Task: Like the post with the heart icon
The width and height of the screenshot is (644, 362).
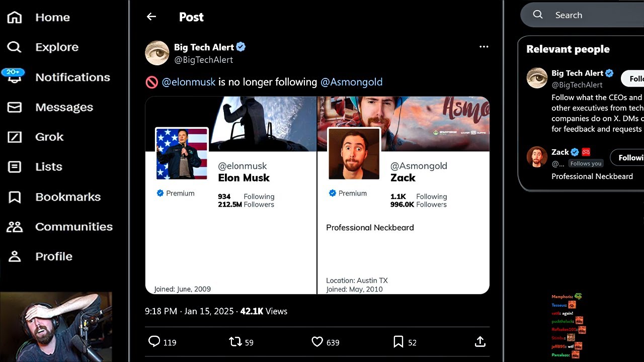Action: [317, 342]
